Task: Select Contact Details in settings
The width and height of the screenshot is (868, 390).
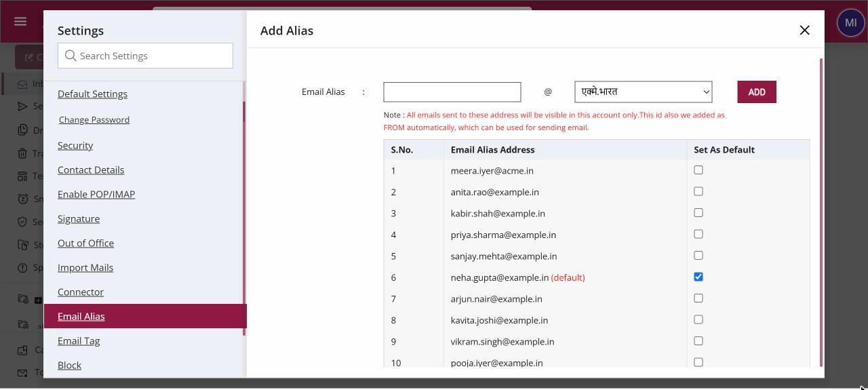Action: click(x=91, y=170)
